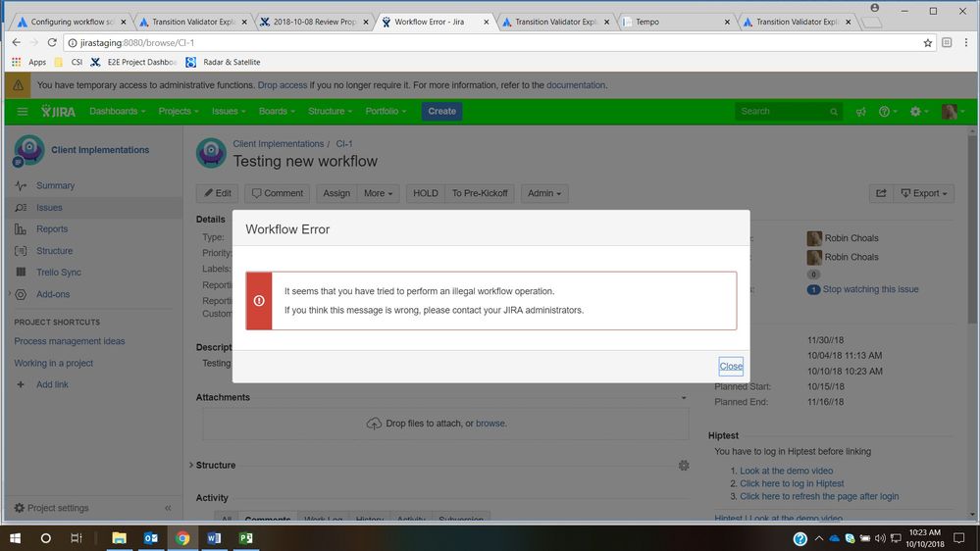Screen dimensions: 980x551
Task: Open the Boards dropdown menu
Action: tap(277, 111)
